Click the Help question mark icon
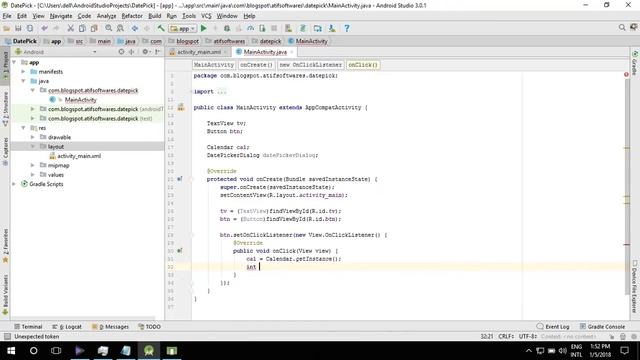The width and height of the screenshot is (640, 360). click(347, 28)
